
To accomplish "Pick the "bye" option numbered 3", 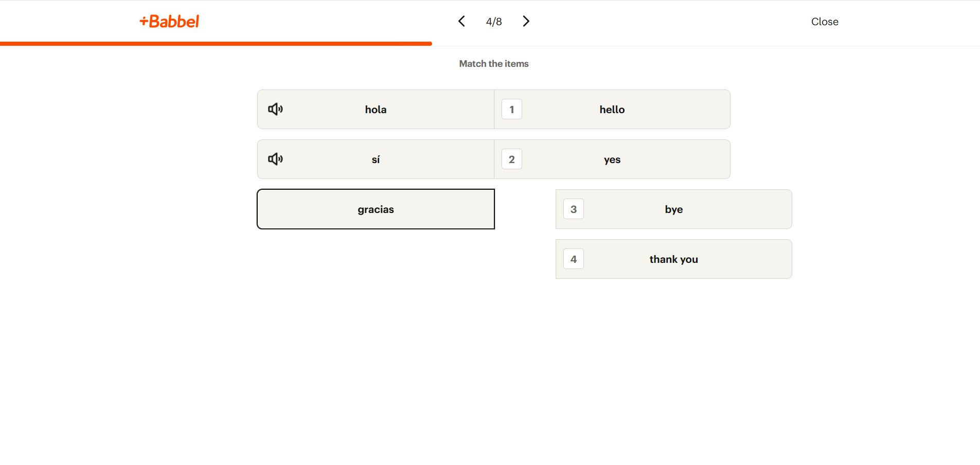I will tap(673, 209).
